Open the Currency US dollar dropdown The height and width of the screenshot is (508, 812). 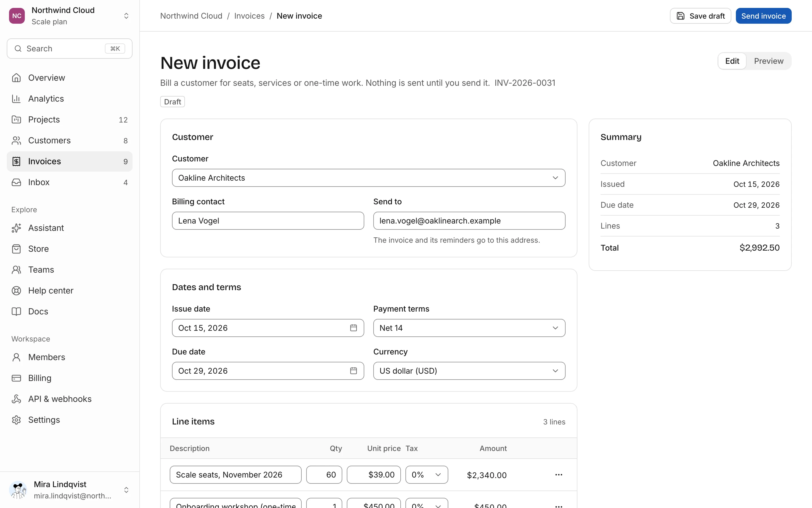coord(469,371)
